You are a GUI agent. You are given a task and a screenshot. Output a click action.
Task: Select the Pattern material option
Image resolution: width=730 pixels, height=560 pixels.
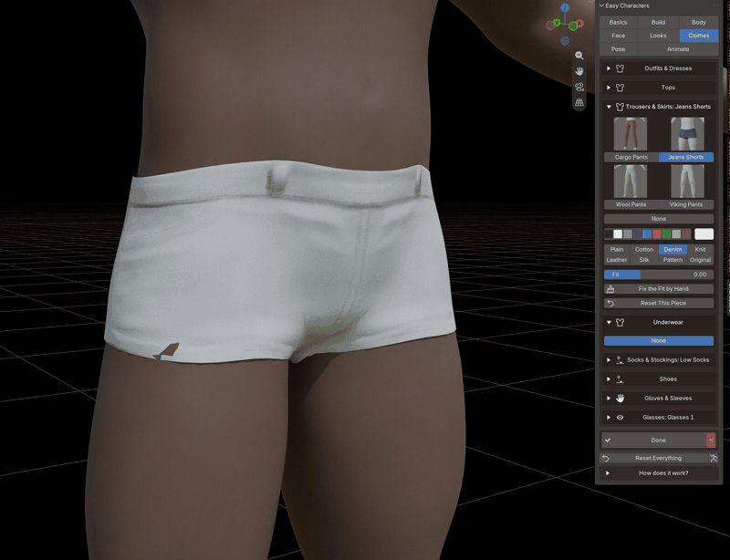click(x=673, y=260)
